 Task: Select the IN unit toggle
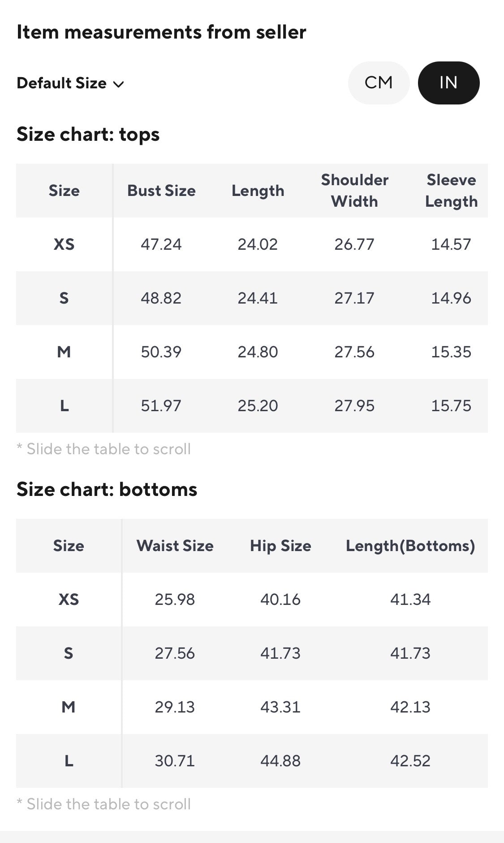tap(448, 83)
